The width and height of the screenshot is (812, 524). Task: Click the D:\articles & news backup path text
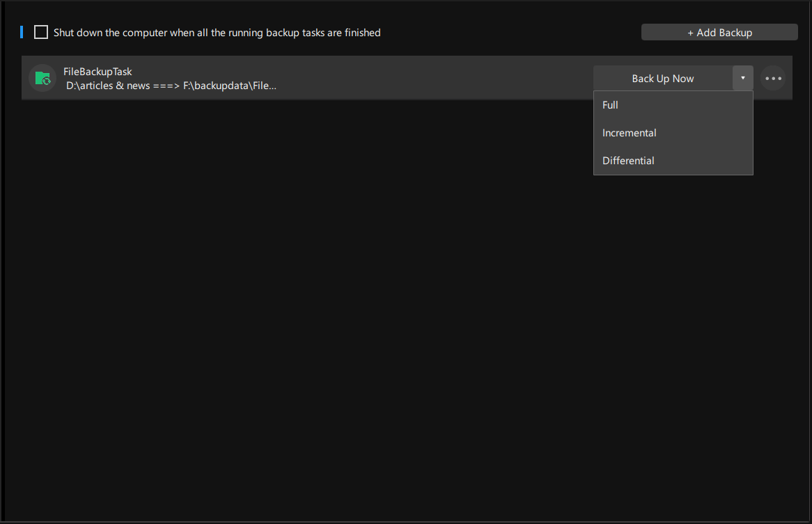(x=171, y=86)
